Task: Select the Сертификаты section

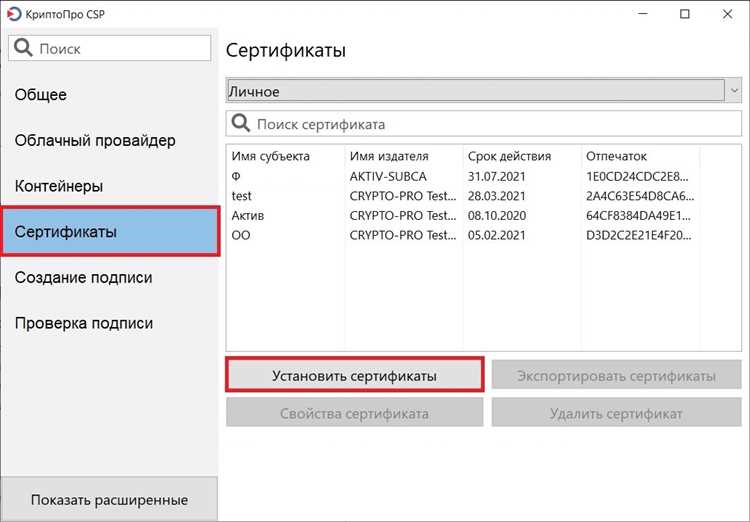Action: click(x=110, y=232)
